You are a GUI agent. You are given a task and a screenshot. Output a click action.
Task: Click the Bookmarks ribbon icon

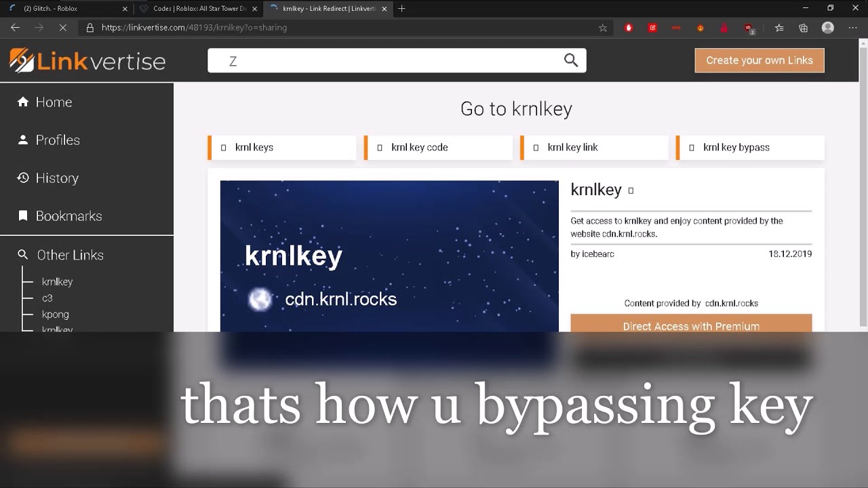(23, 216)
